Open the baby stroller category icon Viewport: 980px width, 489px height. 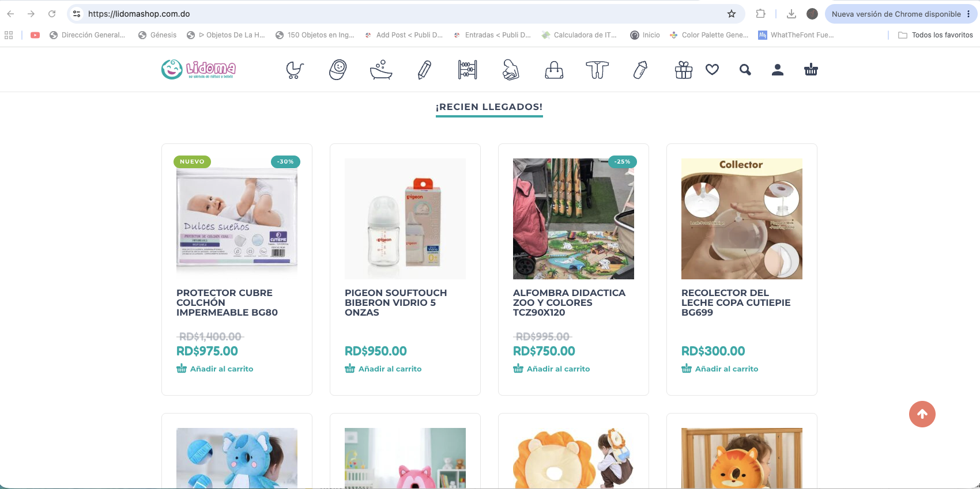pyautogui.click(x=295, y=70)
